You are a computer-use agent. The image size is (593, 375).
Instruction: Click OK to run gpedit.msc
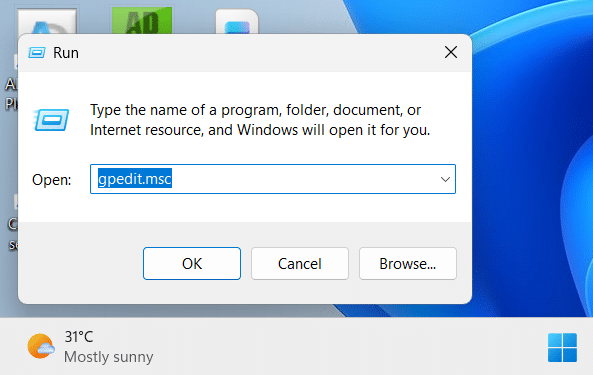[192, 263]
